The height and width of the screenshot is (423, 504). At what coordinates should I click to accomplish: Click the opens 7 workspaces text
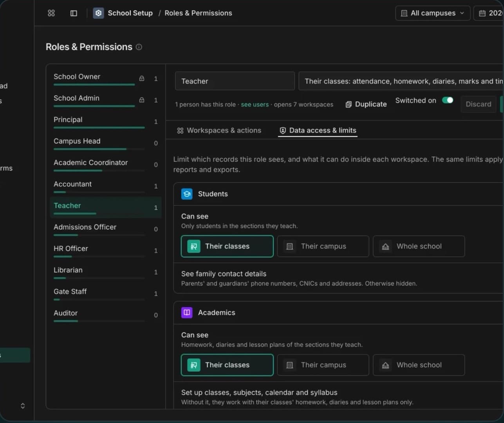click(x=303, y=105)
